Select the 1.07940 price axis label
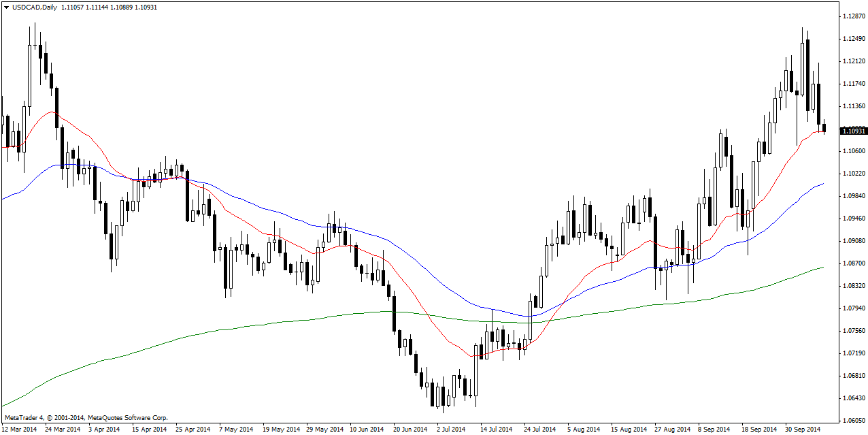 (853, 308)
